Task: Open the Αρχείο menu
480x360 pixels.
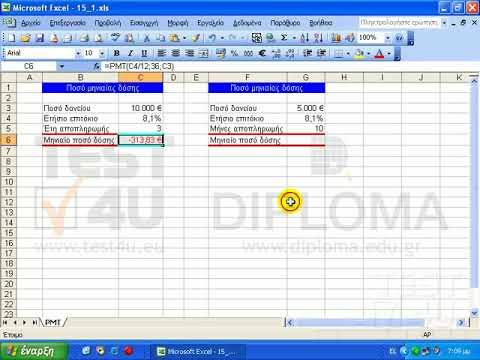Action: pos(31,23)
